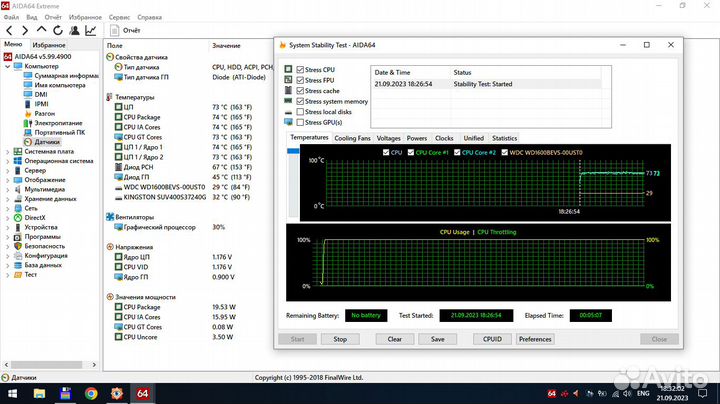This screenshot has height=404, width=720.
Task: Click right arrow of the sidebar scrollbar
Action: [x=94, y=365]
